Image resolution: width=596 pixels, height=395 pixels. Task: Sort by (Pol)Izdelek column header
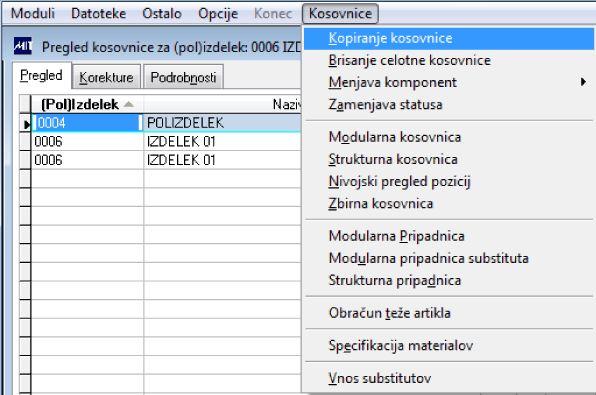(87, 104)
